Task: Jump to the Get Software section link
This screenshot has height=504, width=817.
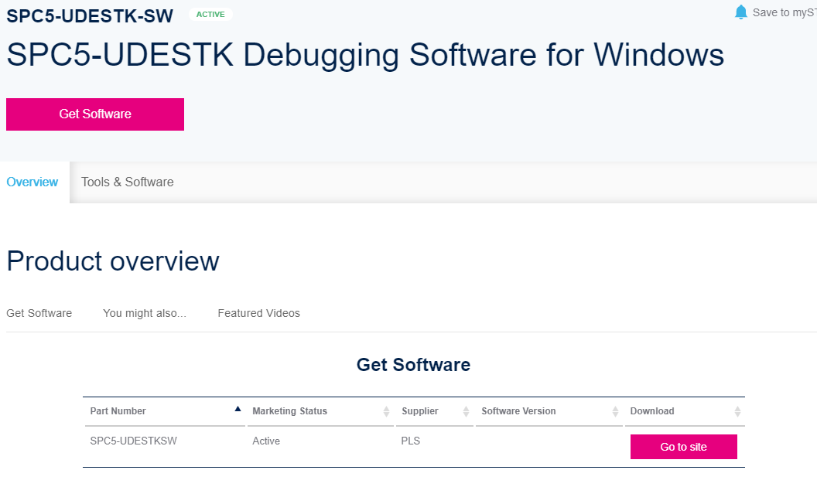Action: (39, 313)
